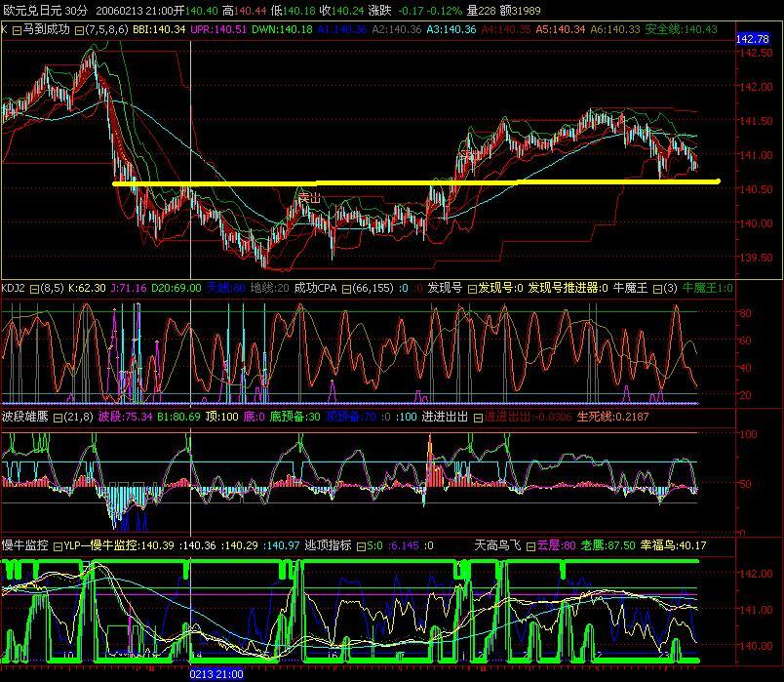Select the 进进出出 indicator name
The height and width of the screenshot is (682, 784).
point(445,417)
